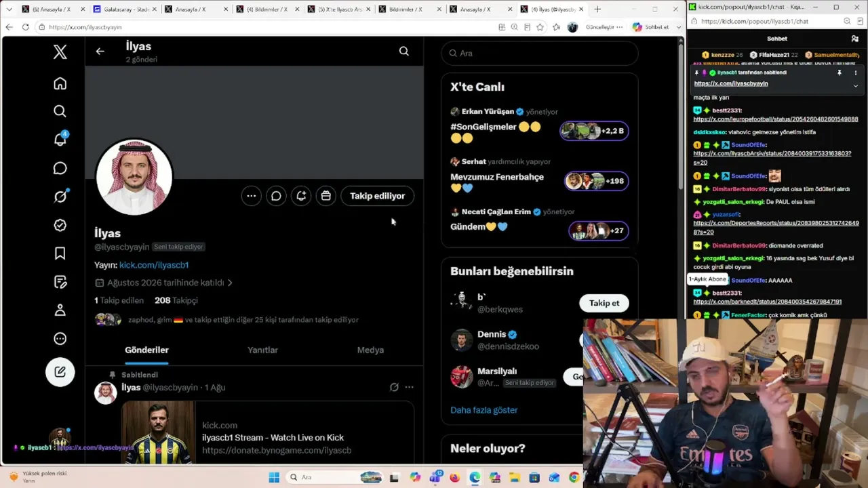The width and height of the screenshot is (868, 488).
Task: Join Necati Çağlan Erim's Gündem space
Action: 598,230
